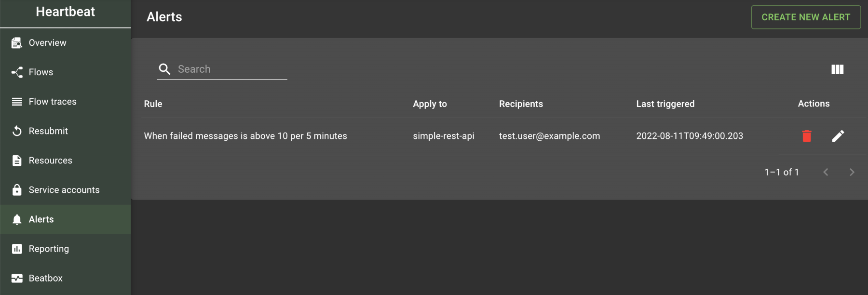Open Reporting using the chart icon
Image resolution: width=868 pixels, height=295 pixels.
coord(16,249)
